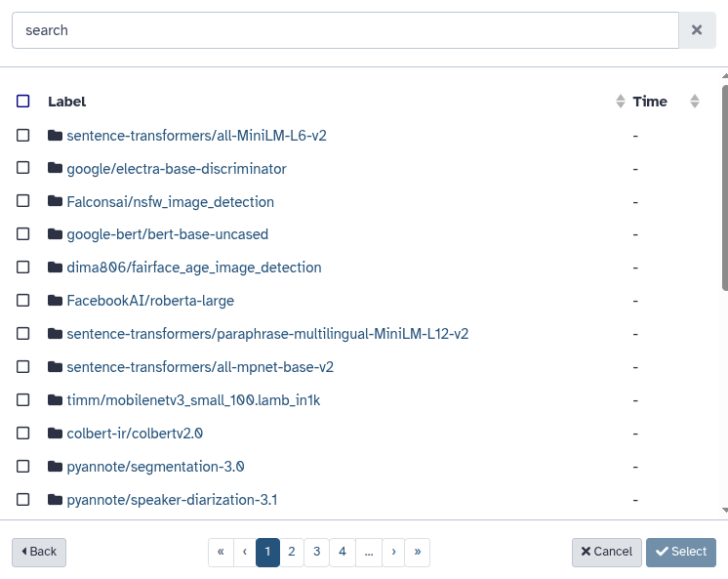Screen dimensions: 728x579
Task: Tick the google-bert/bert-base-uncased checkbox
Action: [22, 234]
